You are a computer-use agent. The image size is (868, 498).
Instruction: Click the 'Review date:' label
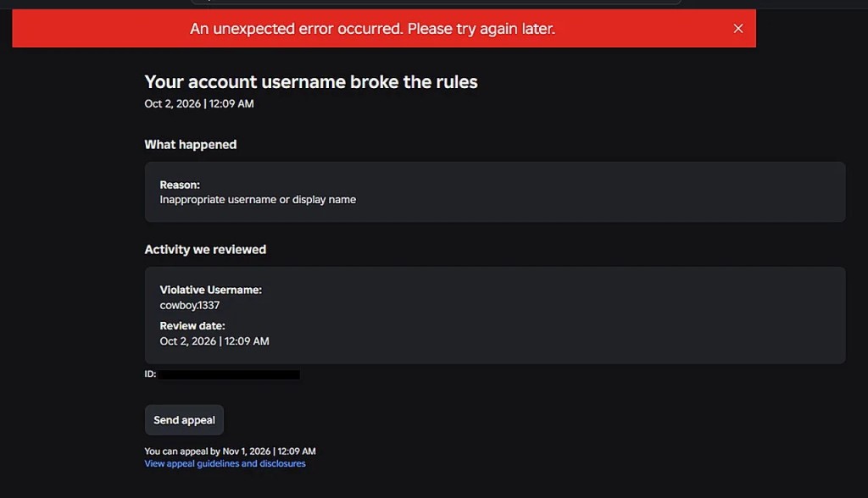coord(192,326)
